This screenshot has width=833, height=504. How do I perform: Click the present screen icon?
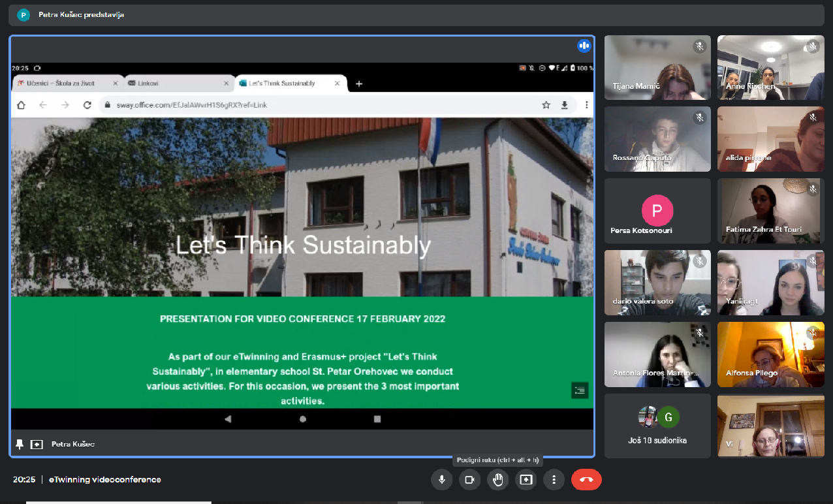coord(526,480)
